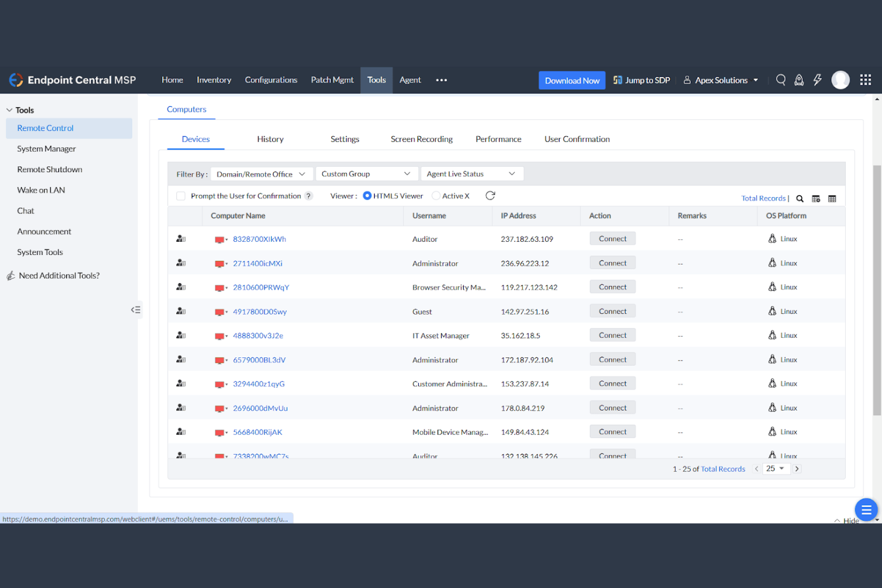Refresh the device list with the reload icon
The width and height of the screenshot is (882, 588).
(490, 195)
